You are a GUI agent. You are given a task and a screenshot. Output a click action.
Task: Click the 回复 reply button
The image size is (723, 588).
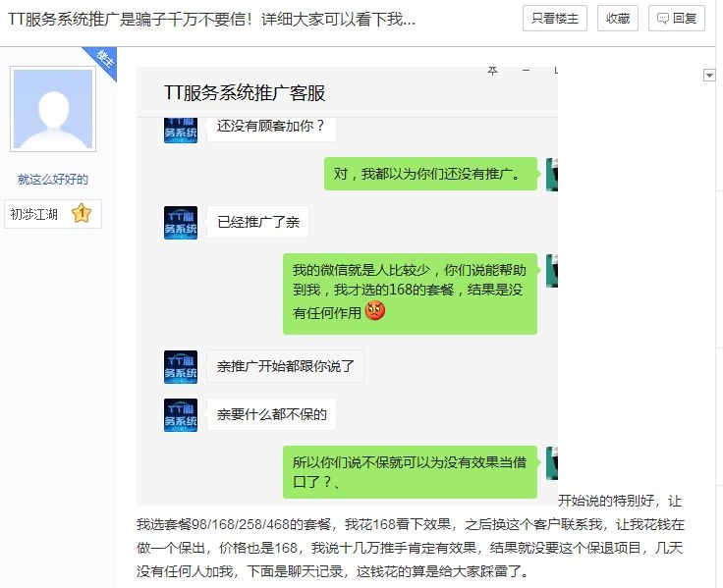[x=677, y=19]
